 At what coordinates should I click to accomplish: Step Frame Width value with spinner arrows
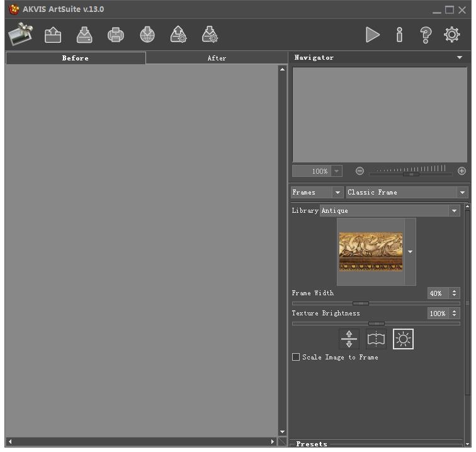[454, 293]
